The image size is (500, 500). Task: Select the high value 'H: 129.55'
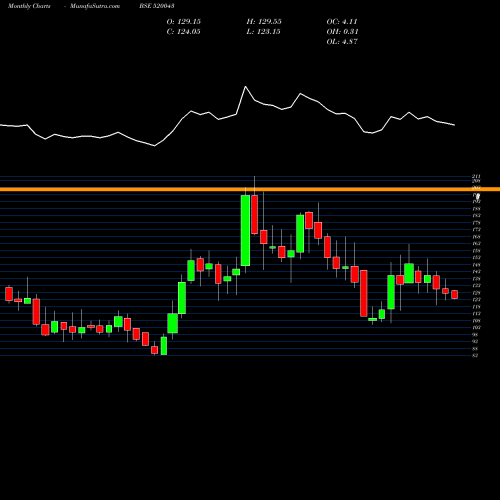264,22
